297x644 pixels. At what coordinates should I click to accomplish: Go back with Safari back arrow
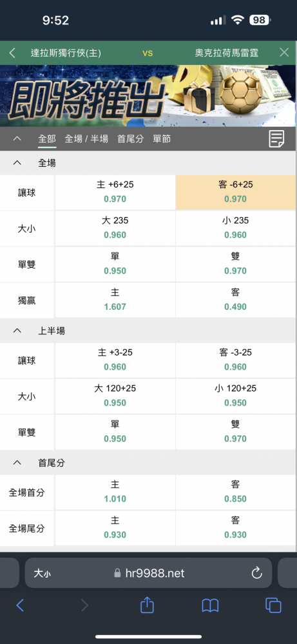click(20, 605)
